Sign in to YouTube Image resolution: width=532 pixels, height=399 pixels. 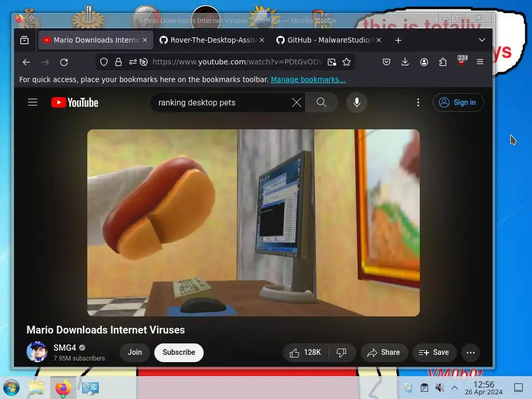pyautogui.click(x=458, y=102)
